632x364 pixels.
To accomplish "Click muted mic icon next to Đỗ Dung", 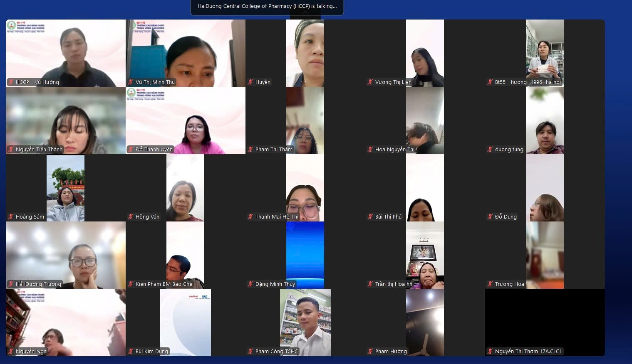I will (x=491, y=217).
